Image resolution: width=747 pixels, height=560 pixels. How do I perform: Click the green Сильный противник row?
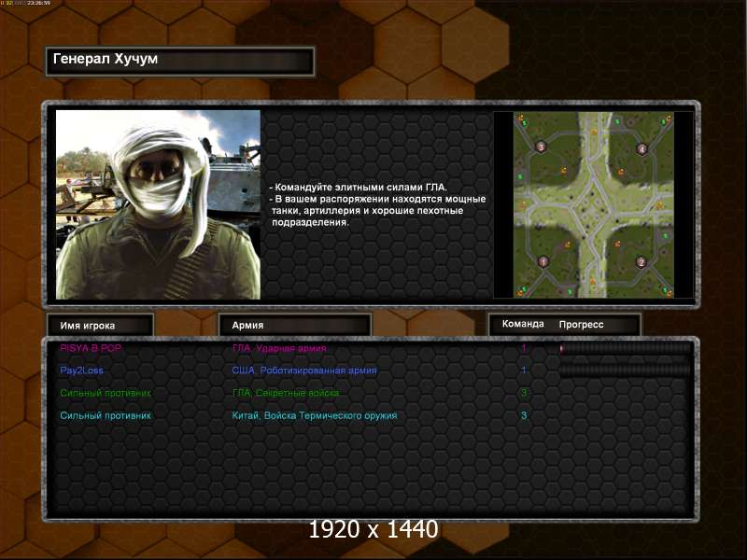point(106,393)
